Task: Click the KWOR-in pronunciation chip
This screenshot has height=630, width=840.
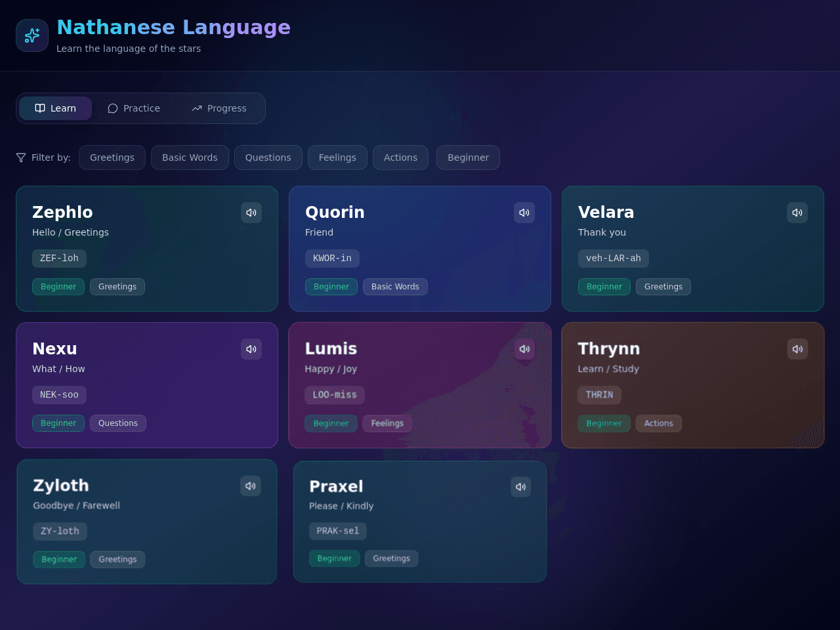Action: pos(332,259)
